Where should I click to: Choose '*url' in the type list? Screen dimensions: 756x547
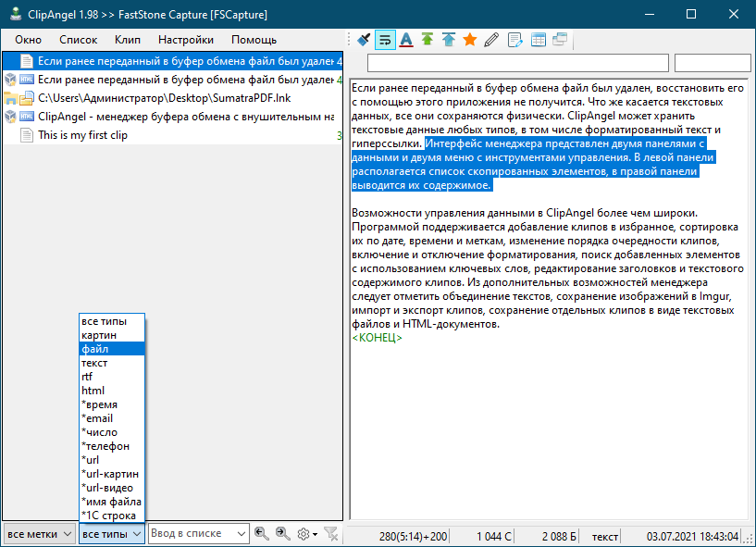(x=112, y=460)
